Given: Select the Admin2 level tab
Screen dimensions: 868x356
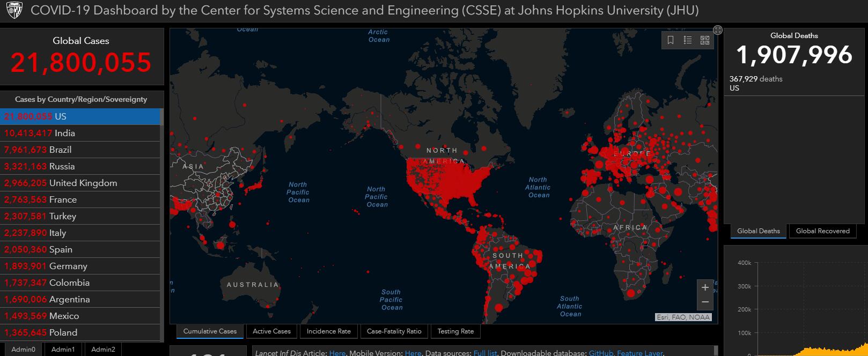Looking at the screenshot, I should coord(103,349).
